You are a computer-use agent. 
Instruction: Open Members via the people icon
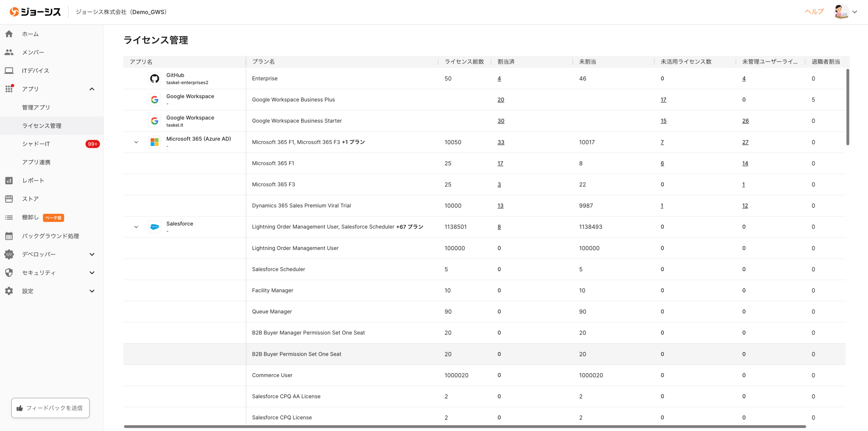9,52
